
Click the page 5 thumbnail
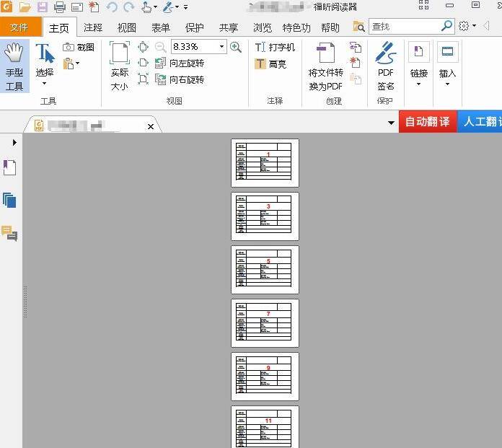click(265, 269)
